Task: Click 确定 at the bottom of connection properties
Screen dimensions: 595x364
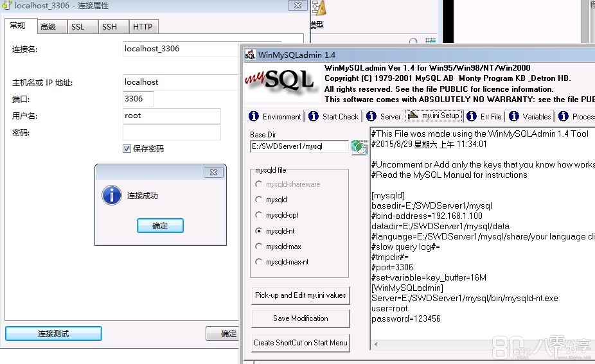Action: coord(223,334)
